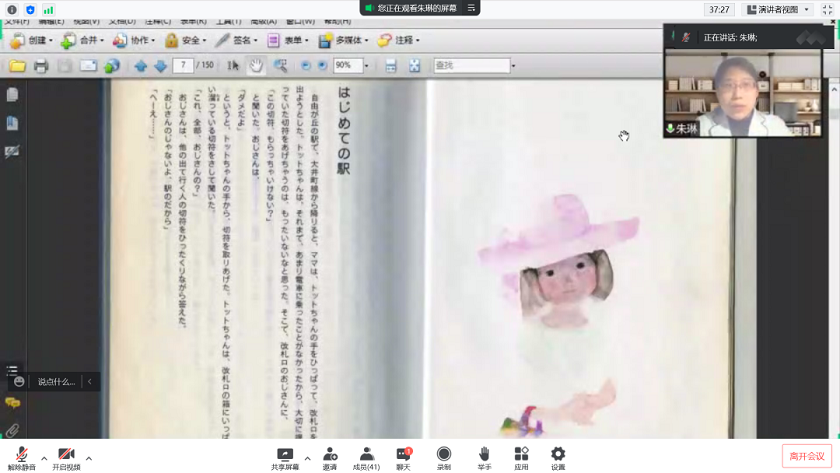Open 设置 settings gear in meeting bar

click(x=558, y=459)
